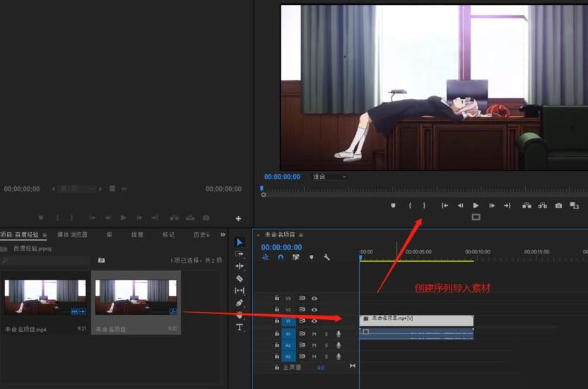The width and height of the screenshot is (588, 389).
Task: Select the Track Select Forward tool
Action: [x=240, y=254]
